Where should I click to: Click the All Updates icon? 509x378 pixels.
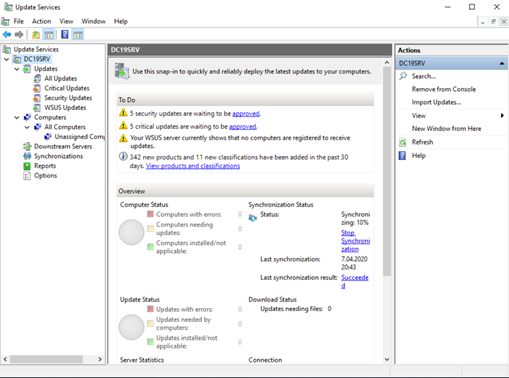click(x=38, y=78)
